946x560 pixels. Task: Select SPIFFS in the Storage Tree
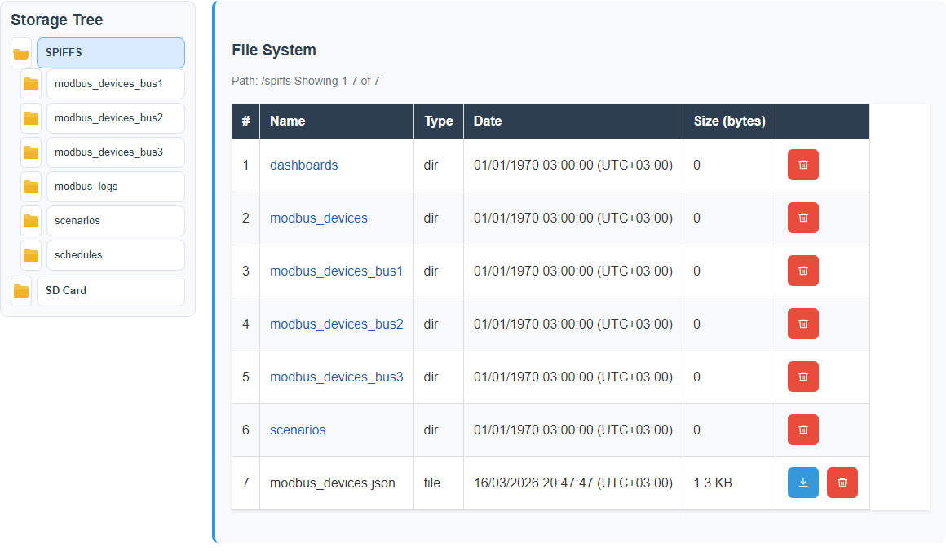pyautogui.click(x=110, y=52)
